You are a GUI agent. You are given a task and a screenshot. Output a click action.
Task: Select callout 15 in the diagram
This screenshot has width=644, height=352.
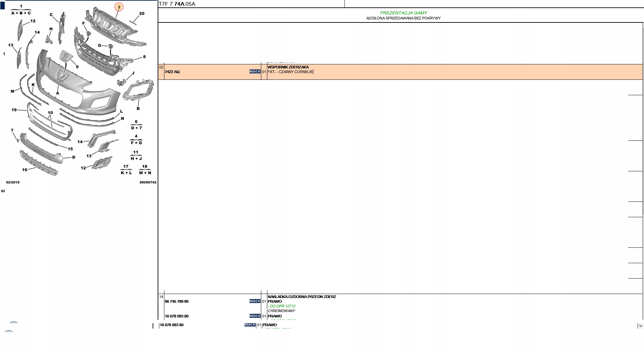coord(70,149)
